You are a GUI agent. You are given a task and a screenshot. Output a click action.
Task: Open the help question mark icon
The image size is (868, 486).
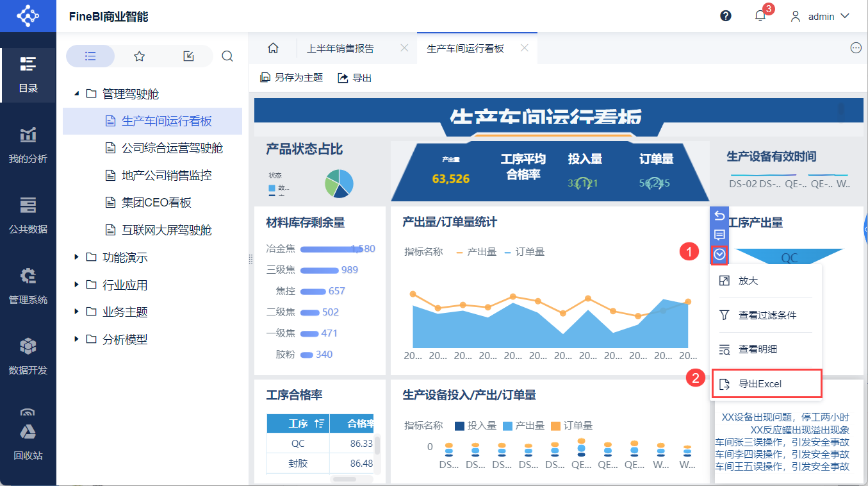726,16
